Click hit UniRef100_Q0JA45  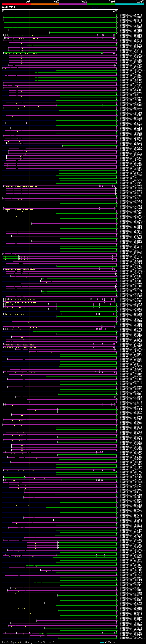pos(131,173)
